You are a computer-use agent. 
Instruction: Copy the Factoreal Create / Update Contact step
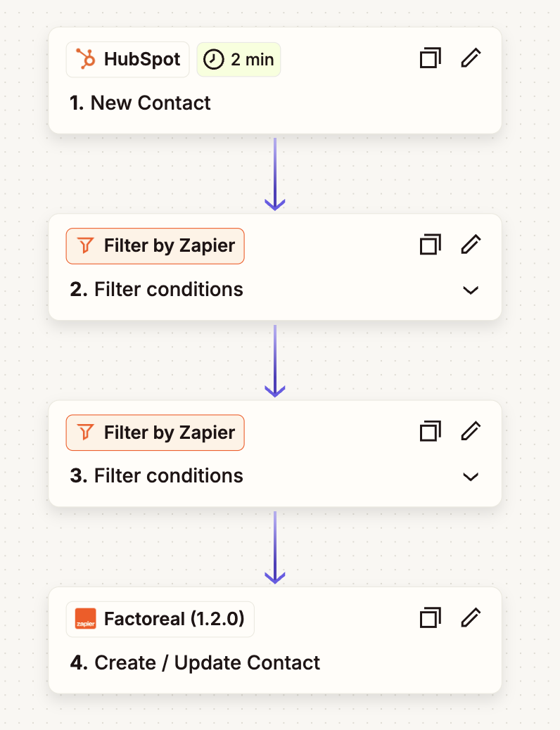coord(430,619)
